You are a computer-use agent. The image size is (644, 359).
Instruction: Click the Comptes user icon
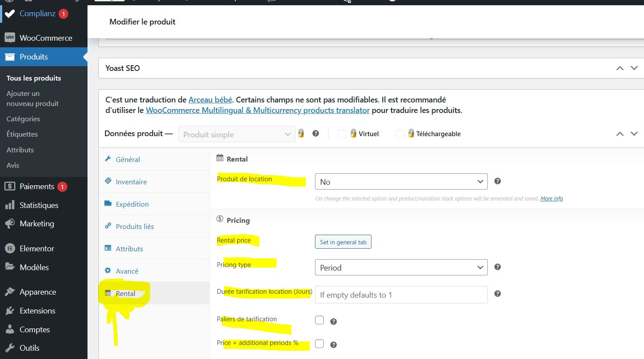(10, 330)
